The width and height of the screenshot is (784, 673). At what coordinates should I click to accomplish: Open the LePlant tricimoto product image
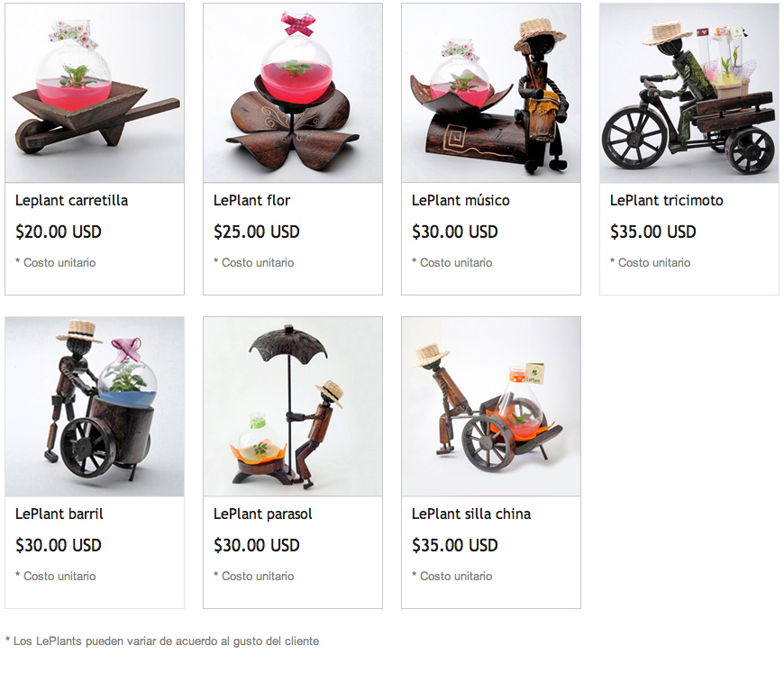pyautogui.click(x=689, y=93)
